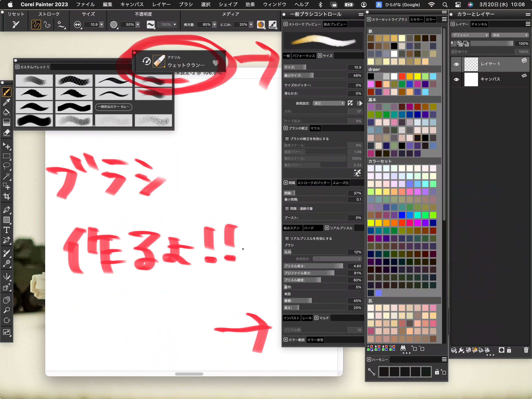This screenshot has height=399, width=532.
Task: Adjust the Layer 1 opacity slider
Action: tap(492, 44)
